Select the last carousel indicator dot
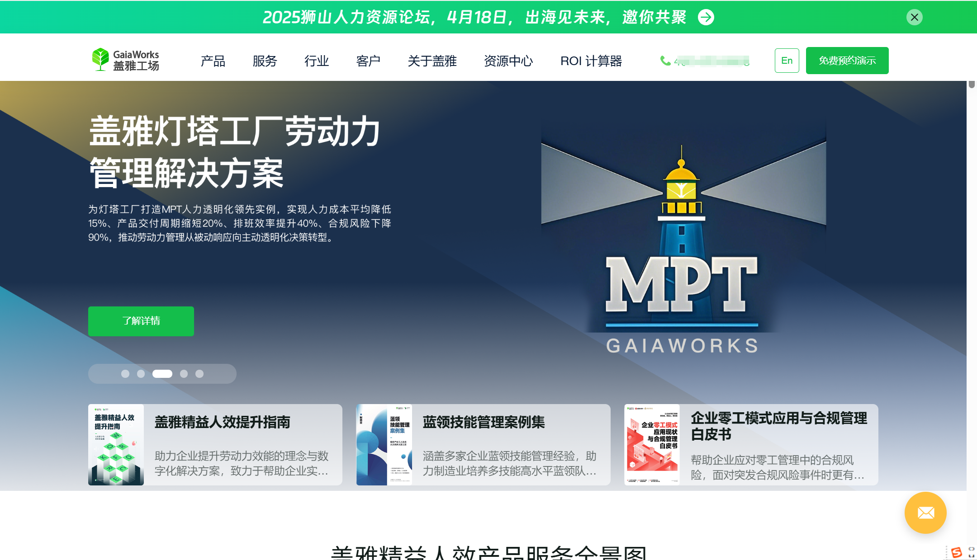 pyautogui.click(x=199, y=374)
